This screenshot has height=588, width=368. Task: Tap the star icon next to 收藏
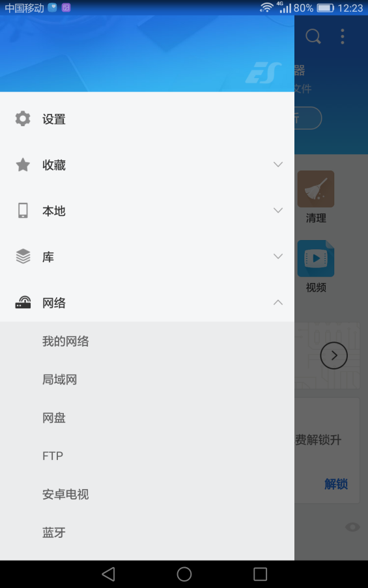(23, 165)
